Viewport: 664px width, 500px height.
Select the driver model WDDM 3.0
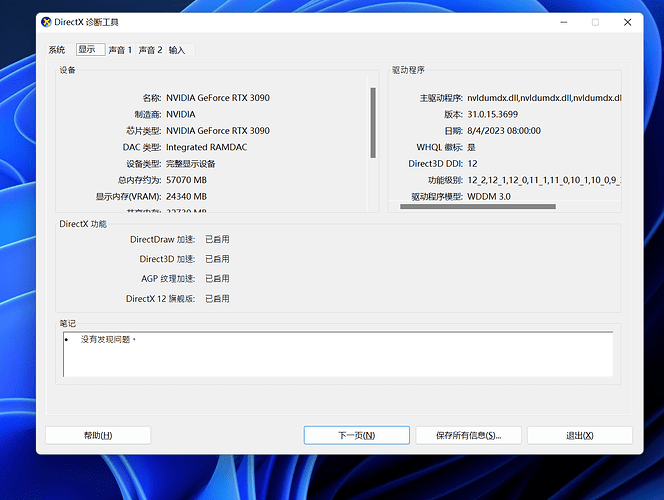point(489,196)
